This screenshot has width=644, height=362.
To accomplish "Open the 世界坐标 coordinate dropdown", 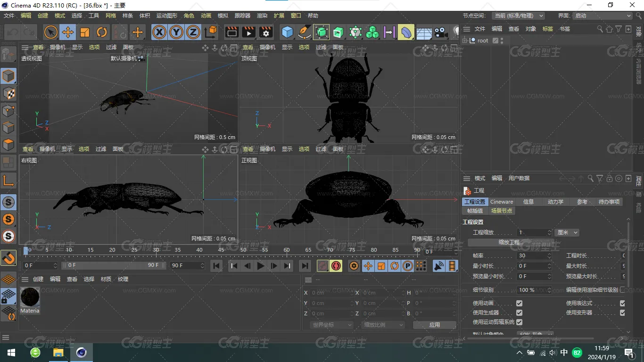I will tap(331, 325).
